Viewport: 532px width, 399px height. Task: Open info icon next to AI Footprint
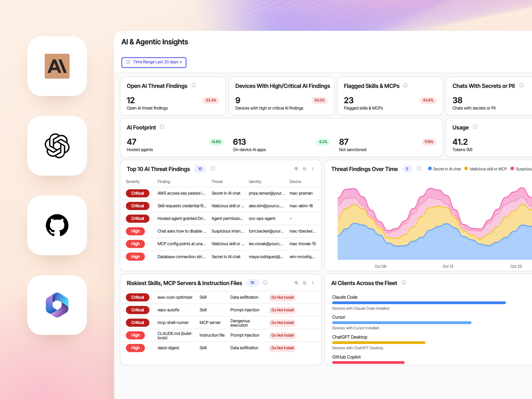162,127
